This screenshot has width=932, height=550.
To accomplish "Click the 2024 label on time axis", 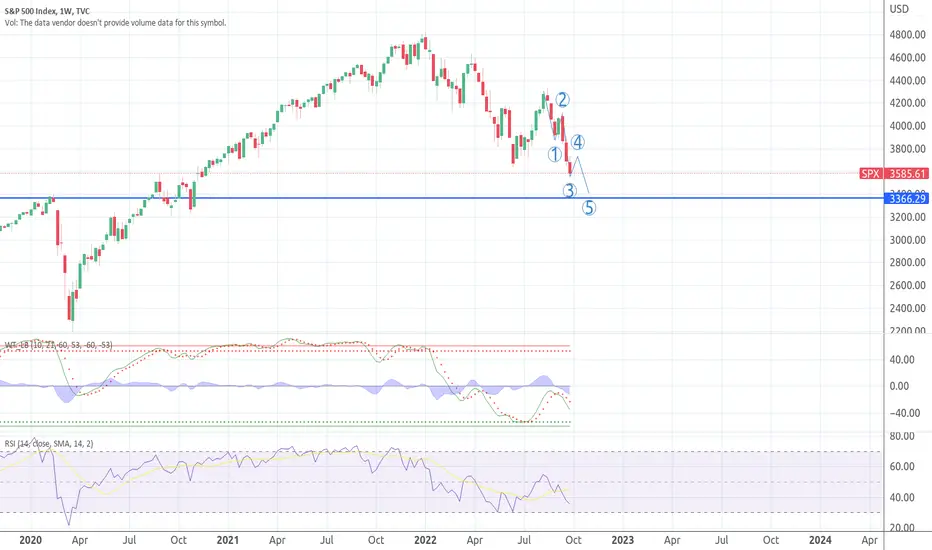I will pos(820,540).
